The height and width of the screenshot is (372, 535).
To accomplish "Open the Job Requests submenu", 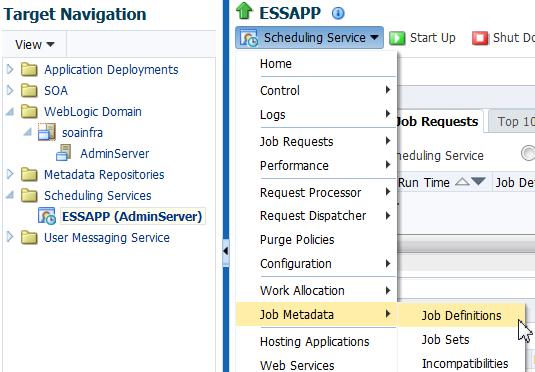I will (x=316, y=141).
